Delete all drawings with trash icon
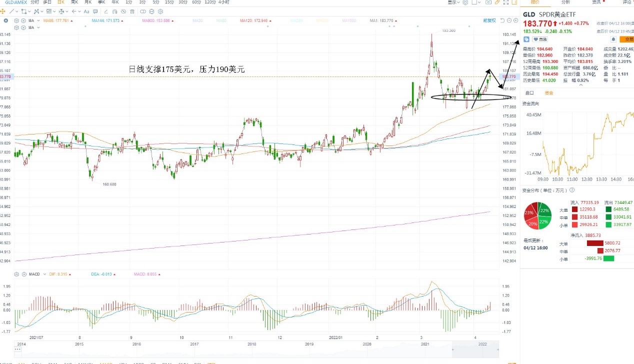Image resolution: width=634 pixels, height=364 pixels. [132, 11]
